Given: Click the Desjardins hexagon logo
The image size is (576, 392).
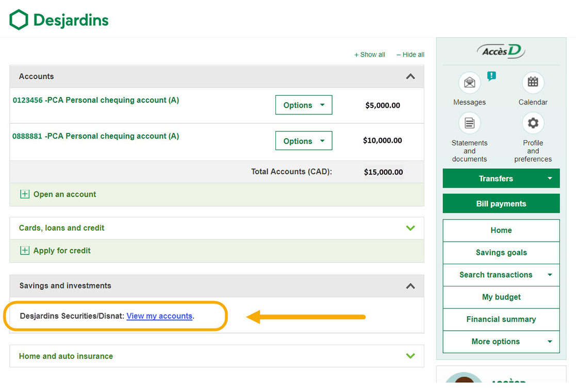Looking at the screenshot, I should [x=19, y=20].
